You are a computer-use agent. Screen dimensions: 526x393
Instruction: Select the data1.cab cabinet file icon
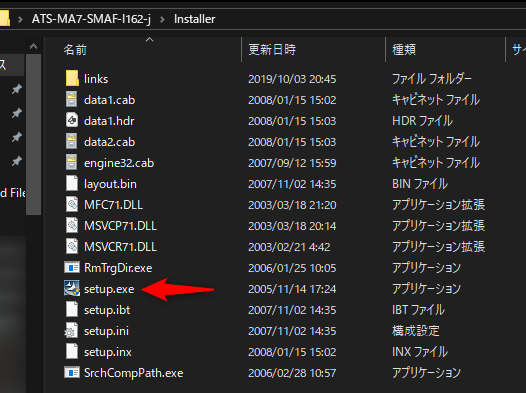(72, 100)
